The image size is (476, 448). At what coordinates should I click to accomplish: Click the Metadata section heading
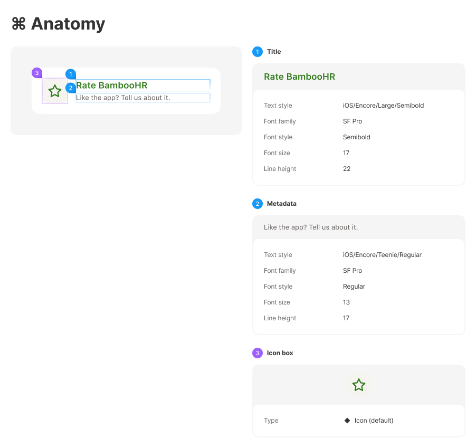coord(282,204)
